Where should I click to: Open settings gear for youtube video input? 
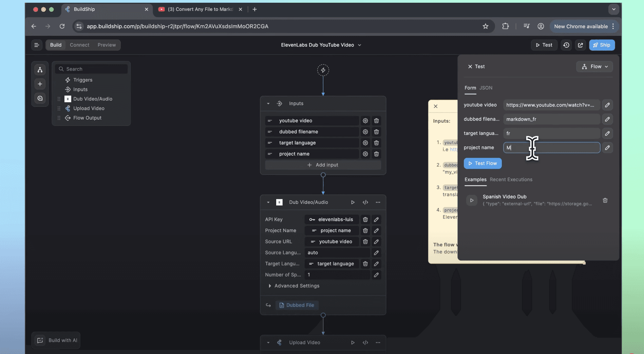(x=365, y=121)
